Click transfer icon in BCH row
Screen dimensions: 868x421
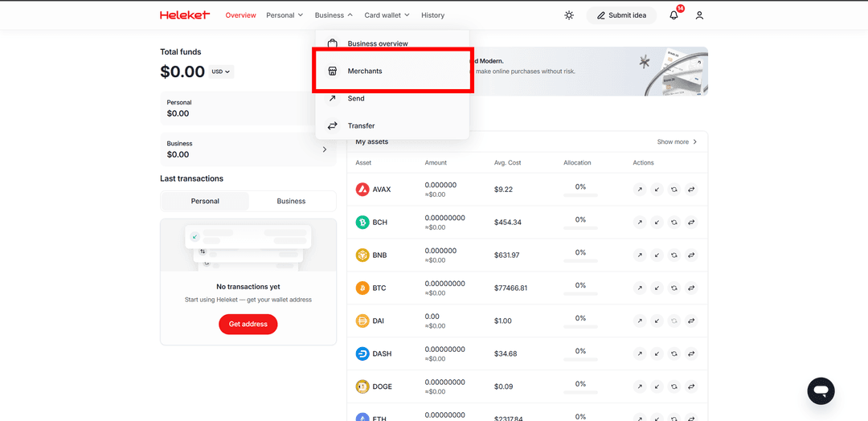click(x=691, y=223)
